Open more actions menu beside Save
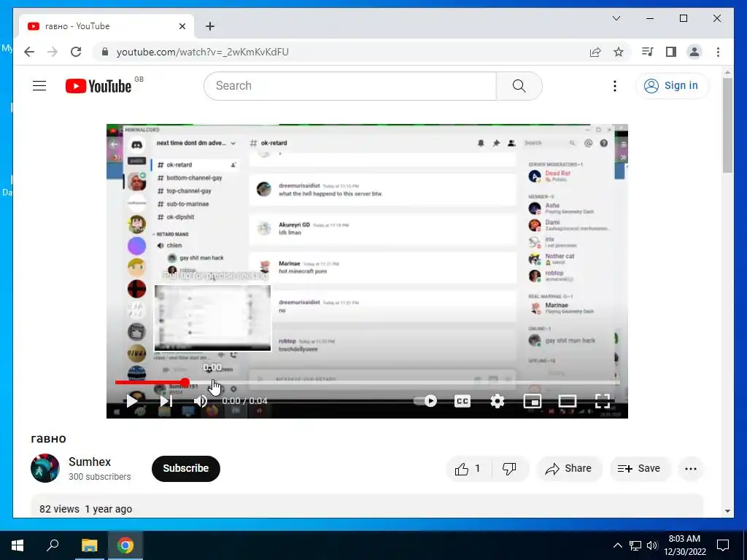 (x=691, y=469)
